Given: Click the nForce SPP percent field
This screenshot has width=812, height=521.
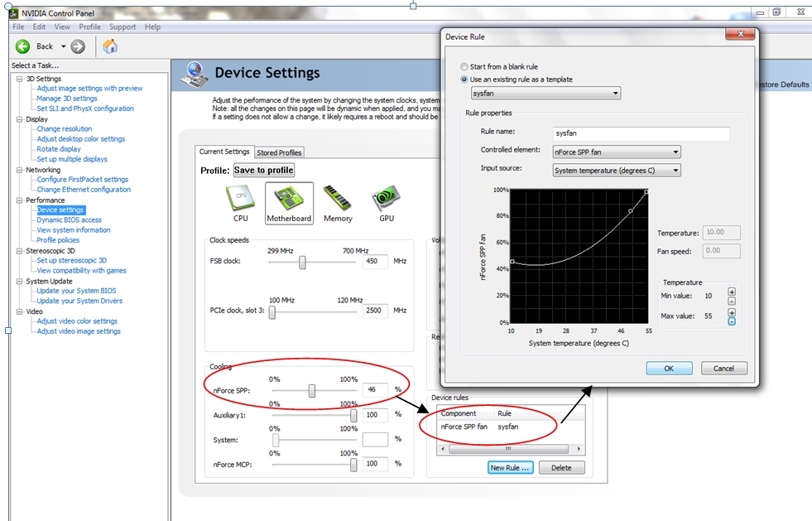Looking at the screenshot, I should pos(376,389).
